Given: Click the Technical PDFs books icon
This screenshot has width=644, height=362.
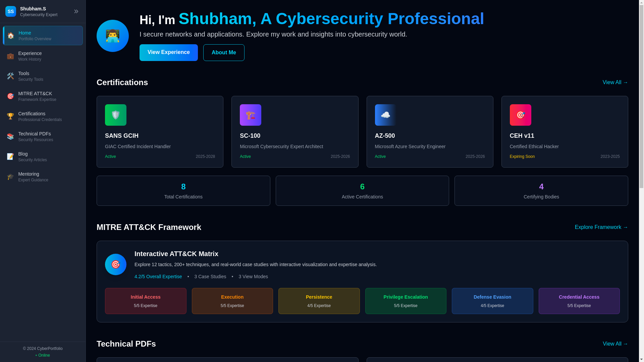Looking at the screenshot, I should 10,136.
